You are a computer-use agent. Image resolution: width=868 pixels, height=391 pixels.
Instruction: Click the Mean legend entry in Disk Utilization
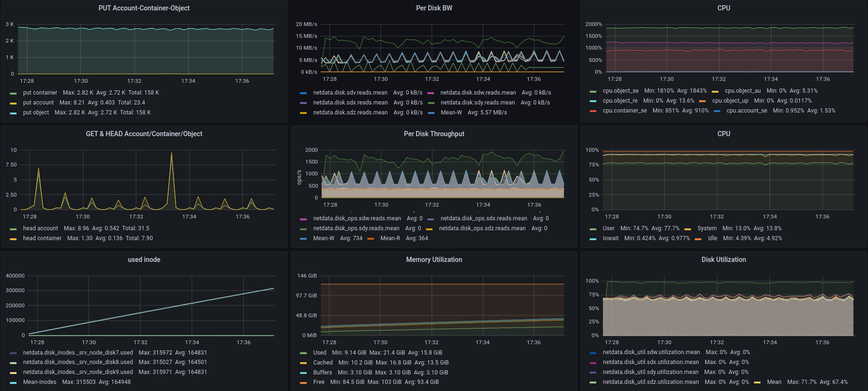[x=774, y=382]
